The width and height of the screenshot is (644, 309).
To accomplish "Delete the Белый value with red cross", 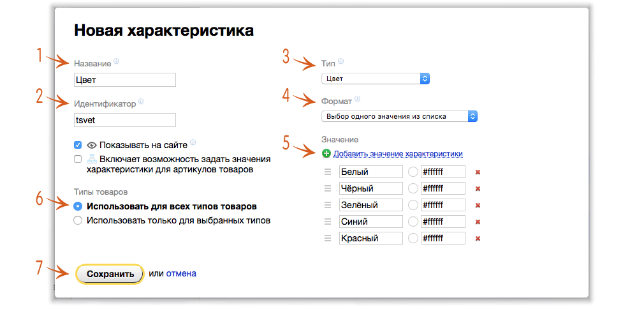I will 478,172.
